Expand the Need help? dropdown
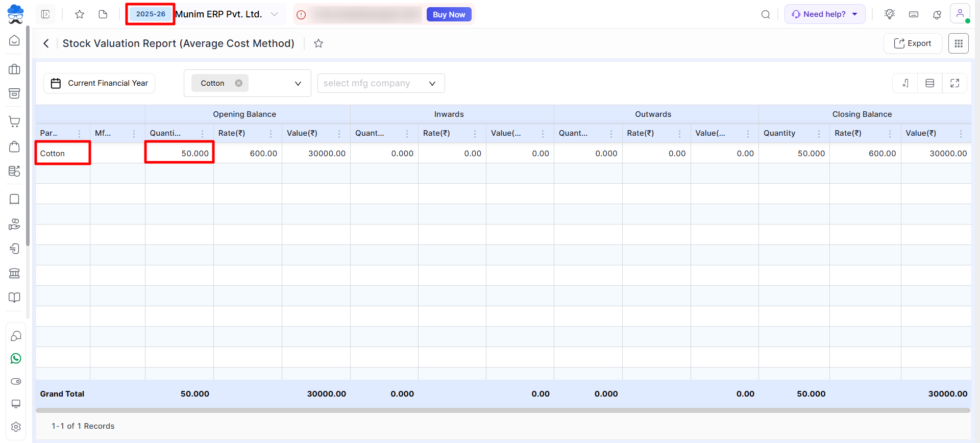This screenshot has height=443, width=980. (x=855, y=14)
